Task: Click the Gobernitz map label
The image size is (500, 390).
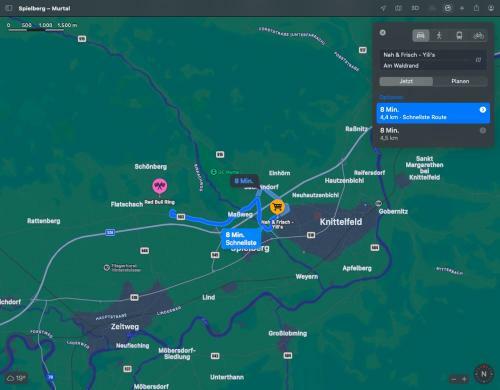Action: pos(393,211)
